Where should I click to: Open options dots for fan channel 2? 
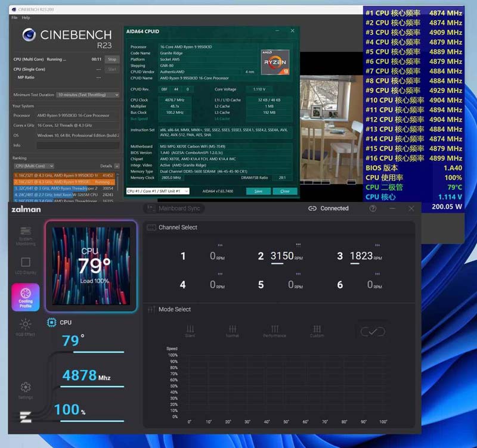click(x=298, y=245)
